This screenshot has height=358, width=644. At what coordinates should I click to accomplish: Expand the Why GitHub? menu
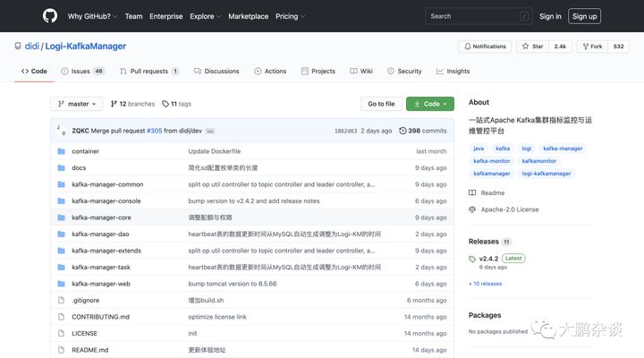click(x=92, y=16)
